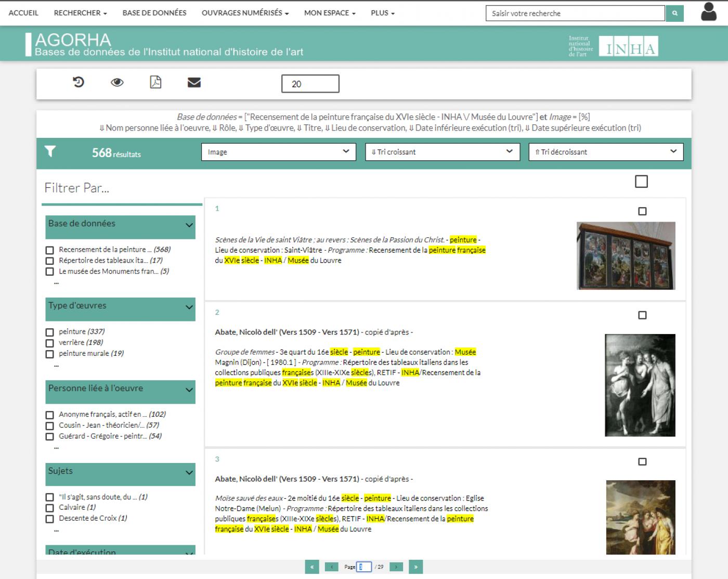Check verrière (198) filter
Image resolution: width=728 pixels, height=579 pixels.
[50, 343]
